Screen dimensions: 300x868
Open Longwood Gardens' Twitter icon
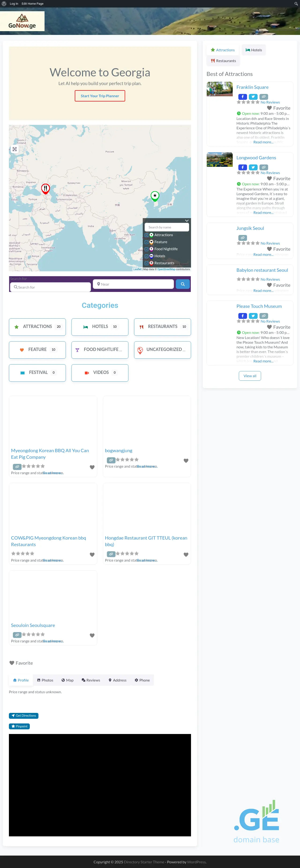(x=253, y=167)
